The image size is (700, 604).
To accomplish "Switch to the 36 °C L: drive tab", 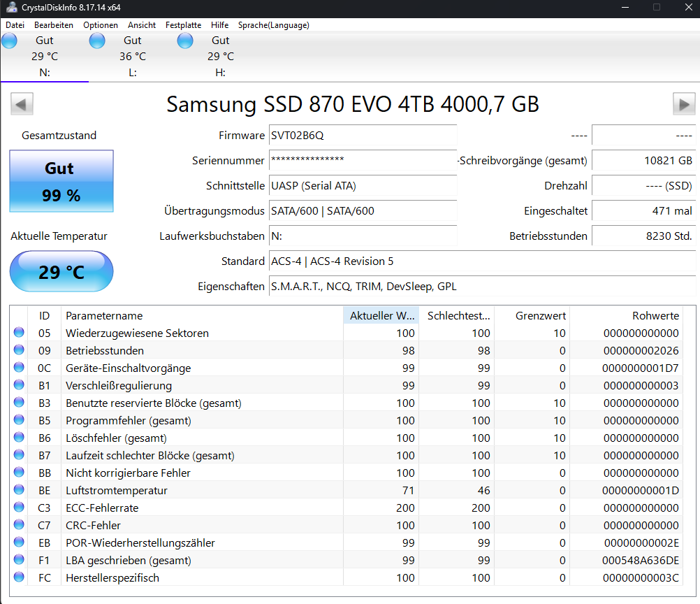I will [132, 57].
